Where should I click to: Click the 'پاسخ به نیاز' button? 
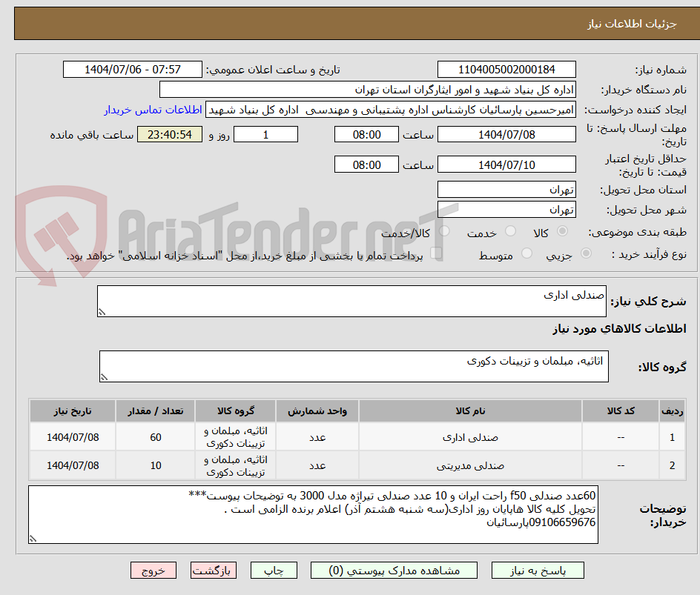(x=538, y=571)
